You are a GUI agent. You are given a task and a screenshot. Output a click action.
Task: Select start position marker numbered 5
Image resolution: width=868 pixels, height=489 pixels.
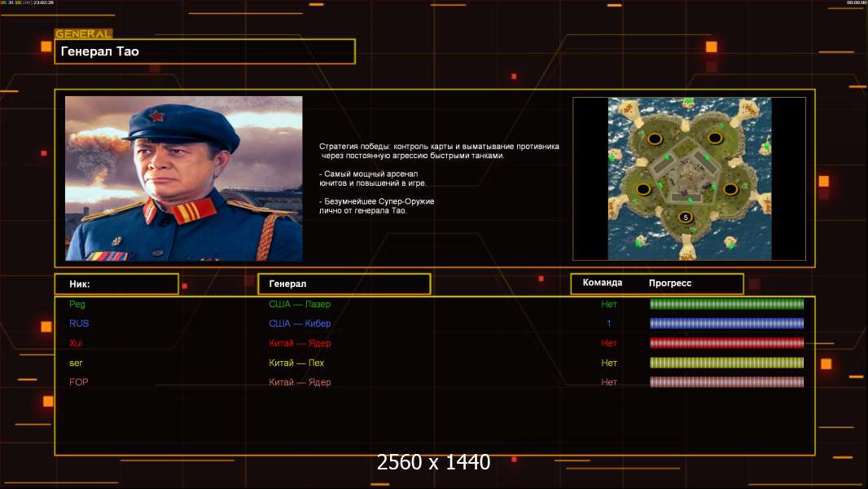click(686, 217)
